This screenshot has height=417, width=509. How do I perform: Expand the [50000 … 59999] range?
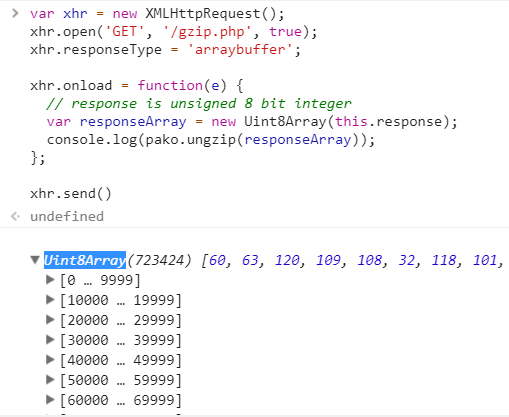(50, 379)
